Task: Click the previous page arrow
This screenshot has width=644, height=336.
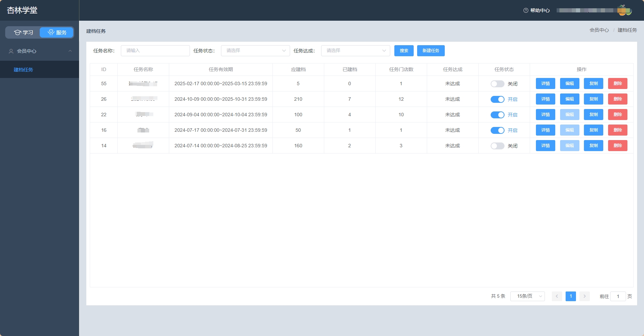Action: tap(557, 296)
